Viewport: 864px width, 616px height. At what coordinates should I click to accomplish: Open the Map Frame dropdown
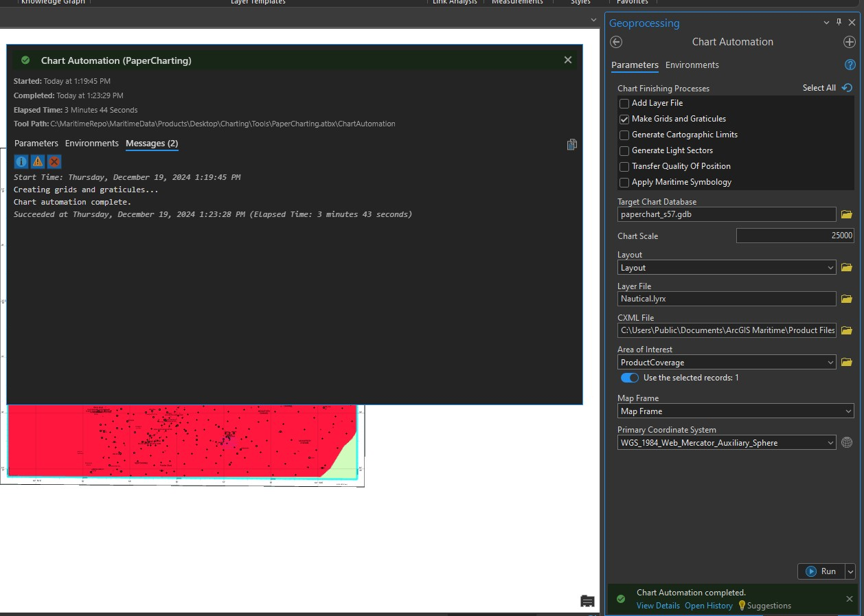(x=847, y=411)
